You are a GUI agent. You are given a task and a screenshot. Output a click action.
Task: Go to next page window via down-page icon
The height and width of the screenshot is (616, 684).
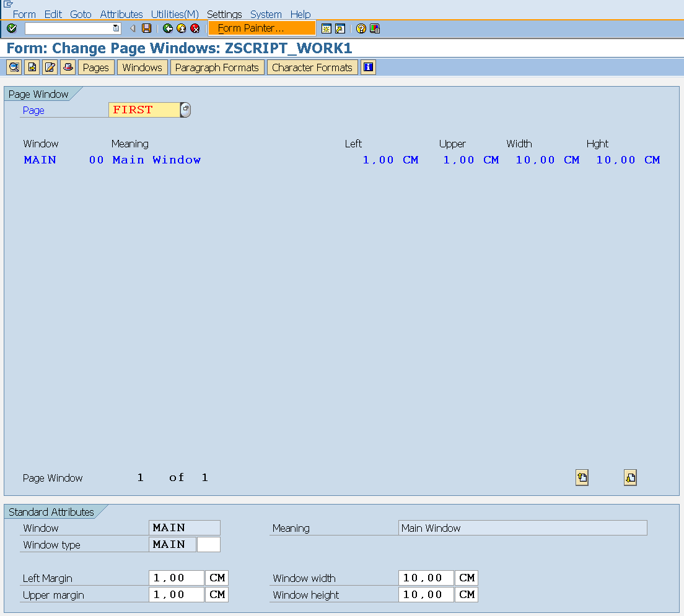point(630,477)
